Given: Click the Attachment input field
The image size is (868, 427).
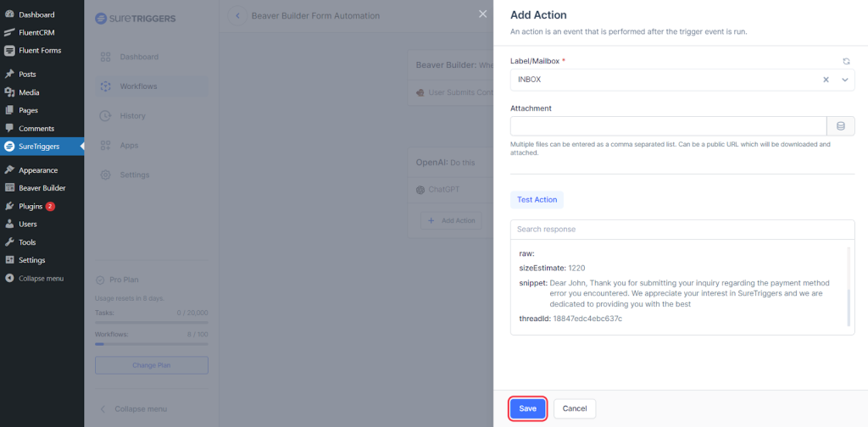Looking at the screenshot, I should (668, 126).
